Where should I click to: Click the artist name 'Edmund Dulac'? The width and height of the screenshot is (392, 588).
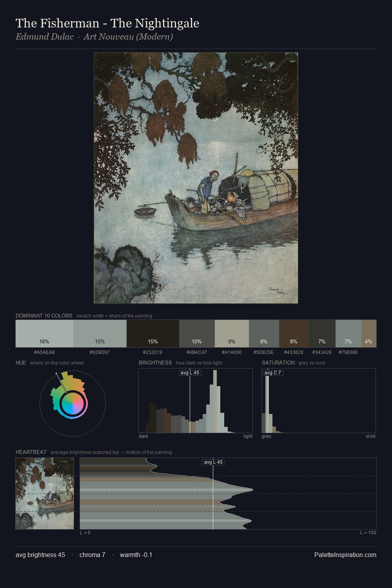click(x=45, y=37)
